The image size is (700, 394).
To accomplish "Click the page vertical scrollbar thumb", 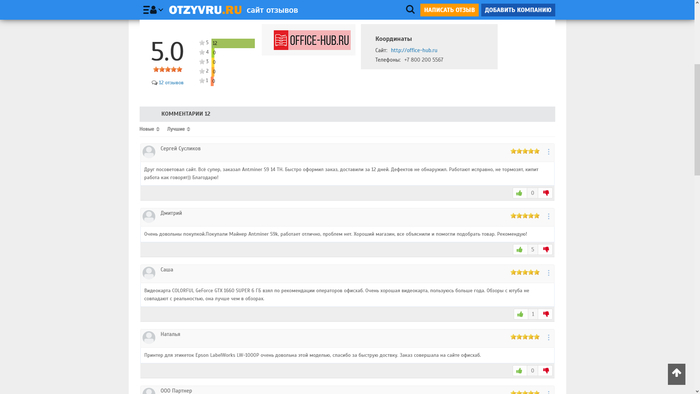I will pos(697,120).
